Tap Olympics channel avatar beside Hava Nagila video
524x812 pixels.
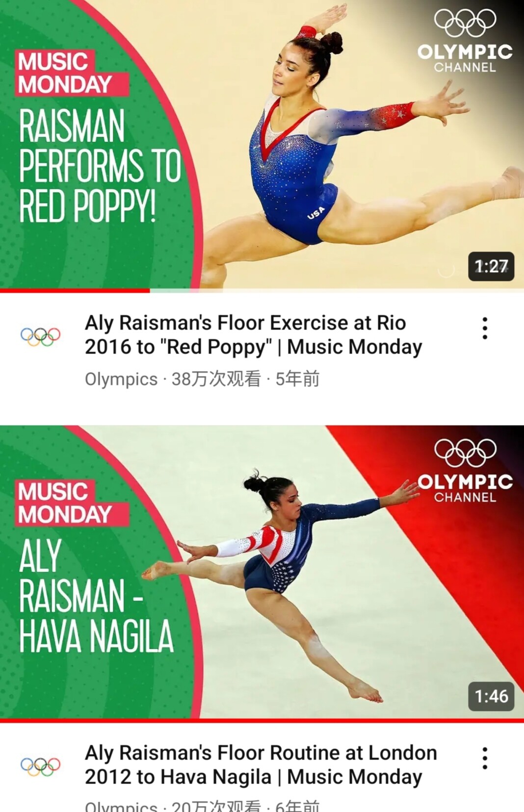40,766
